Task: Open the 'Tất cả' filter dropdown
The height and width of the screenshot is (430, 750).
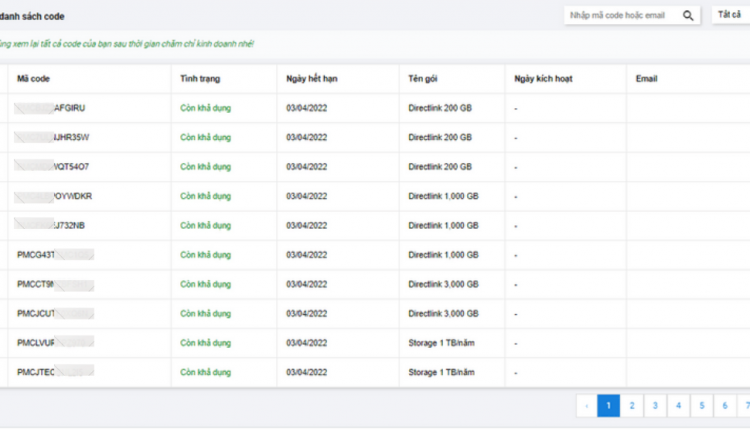Action: coord(731,15)
